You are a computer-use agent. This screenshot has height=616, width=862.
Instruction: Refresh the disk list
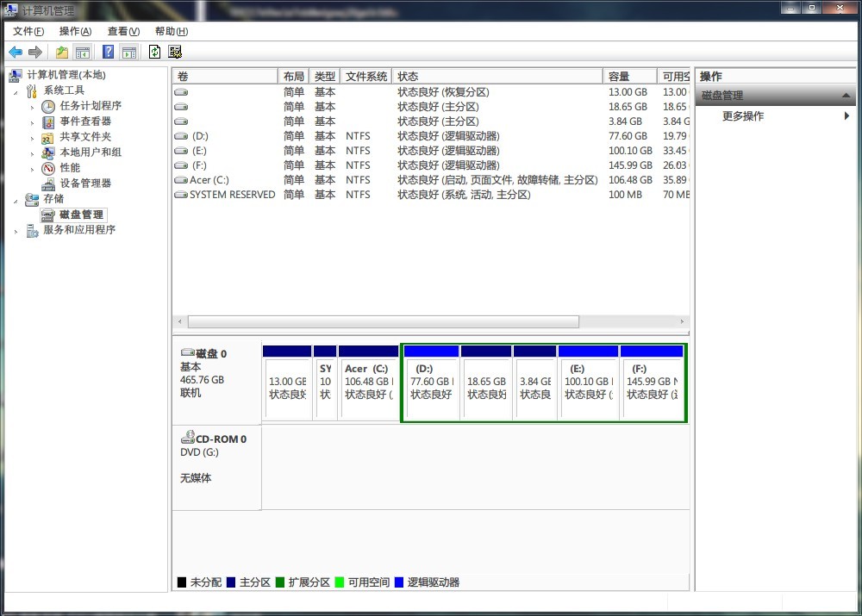tap(155, 53)
